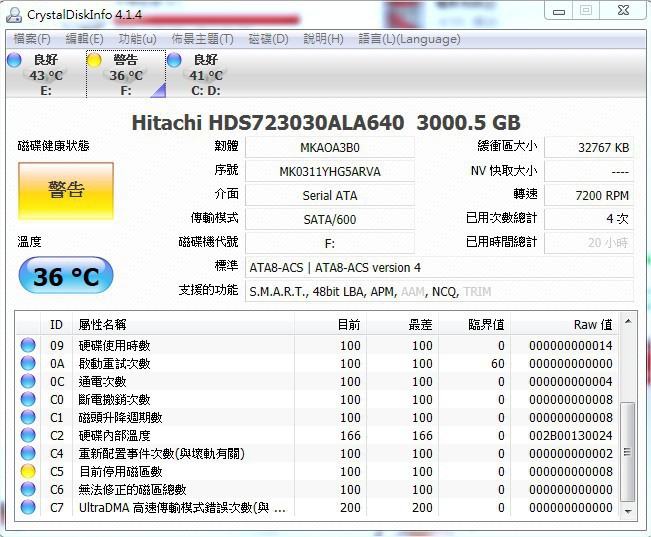Screen dimensions: 651x537
Task: Click status icon of row 0C 通電次數
Action: pyautogui.click(x=28, y=381)
